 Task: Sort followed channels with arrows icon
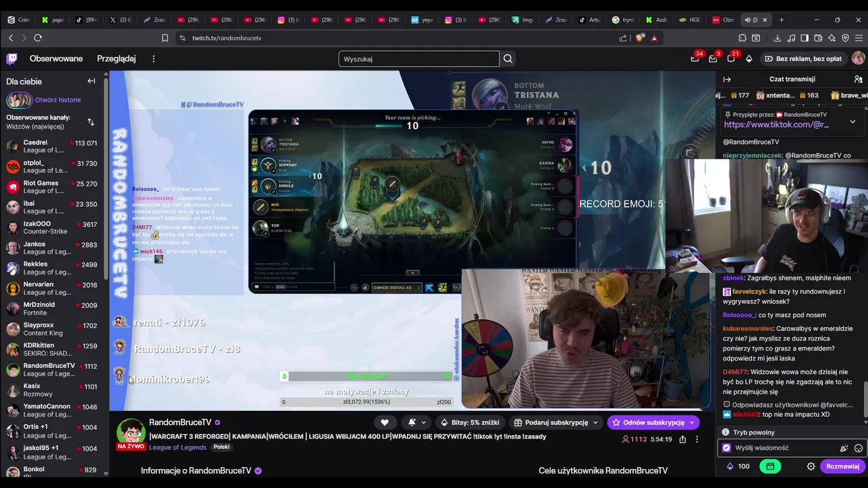91,122
